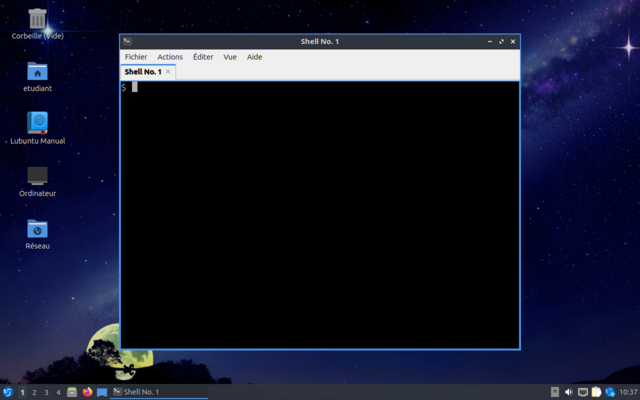This screenshot has height=400, width=640.
Task: Open the Aide menu
Action: 254,57
